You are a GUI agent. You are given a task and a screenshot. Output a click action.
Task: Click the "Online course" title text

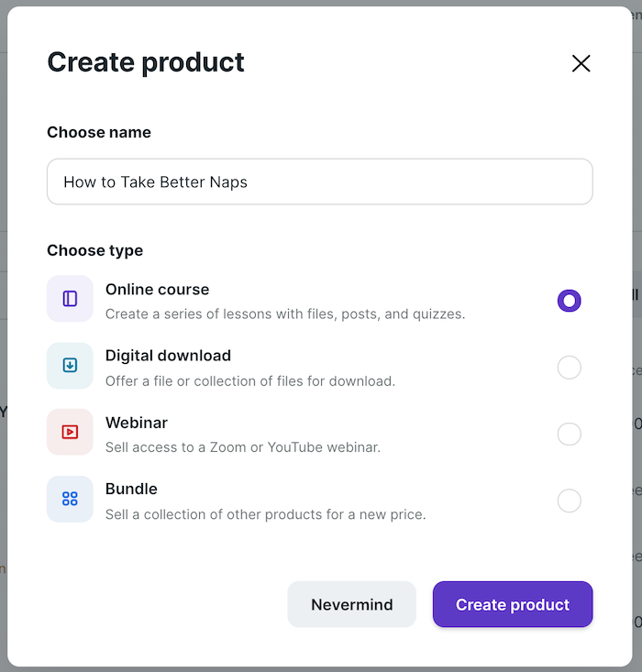tap(157, 290)
